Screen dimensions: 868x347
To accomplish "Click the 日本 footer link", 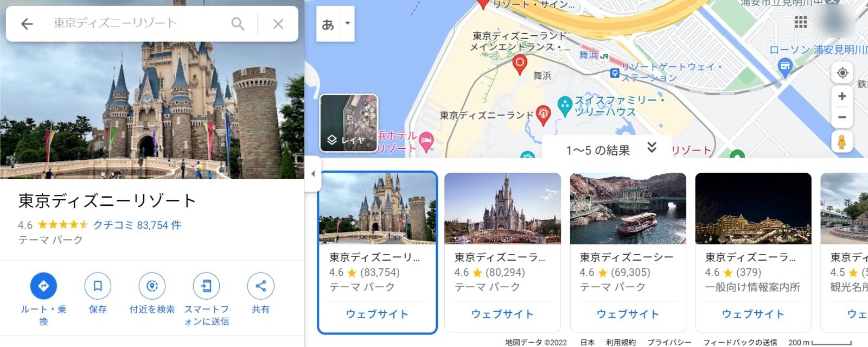I will [x=588, y=342].
